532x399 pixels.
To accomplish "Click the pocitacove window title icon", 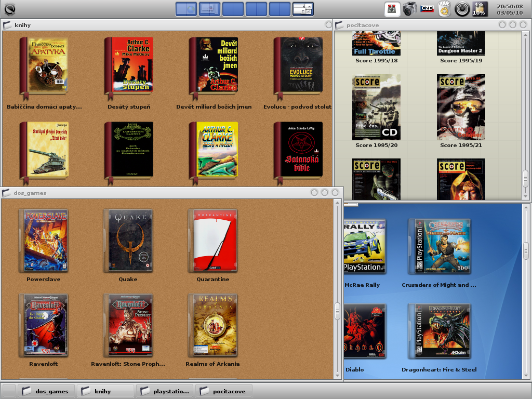I will 339,25.
